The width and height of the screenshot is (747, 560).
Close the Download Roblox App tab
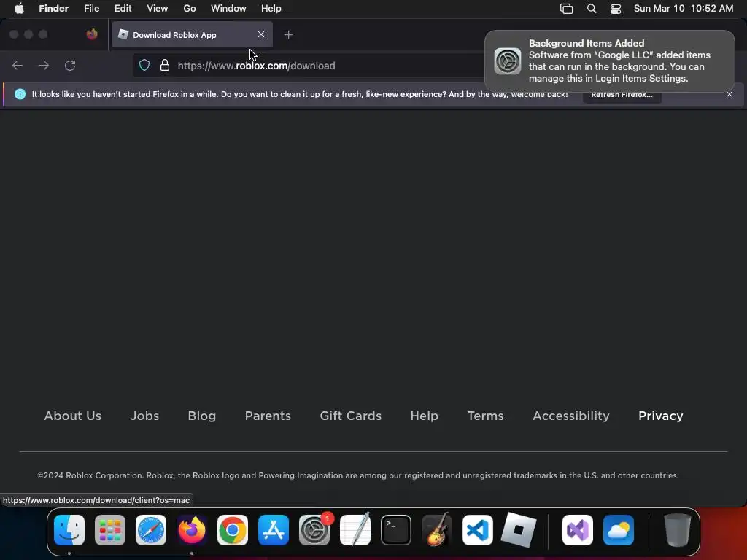(x=261, y=34)
